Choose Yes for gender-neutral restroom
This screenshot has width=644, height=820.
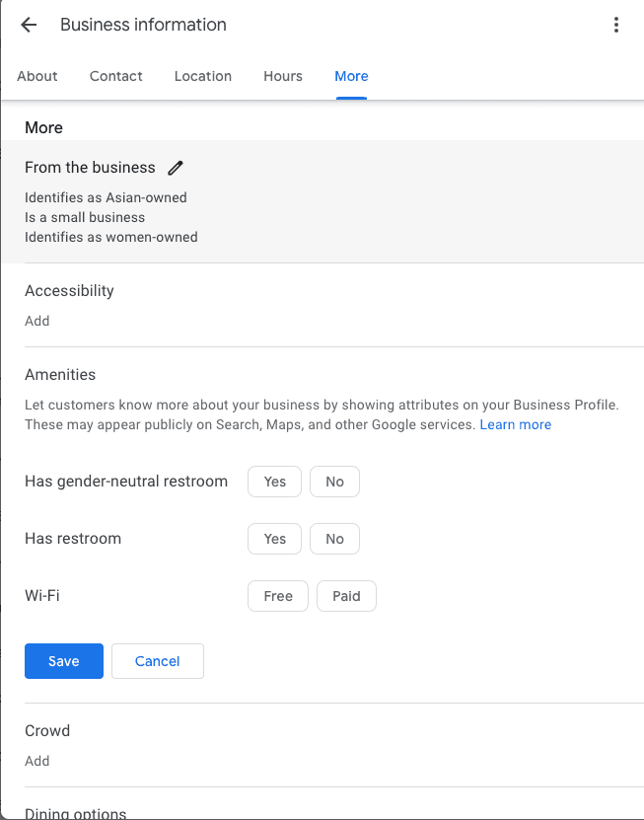click(x=275, y=482)
